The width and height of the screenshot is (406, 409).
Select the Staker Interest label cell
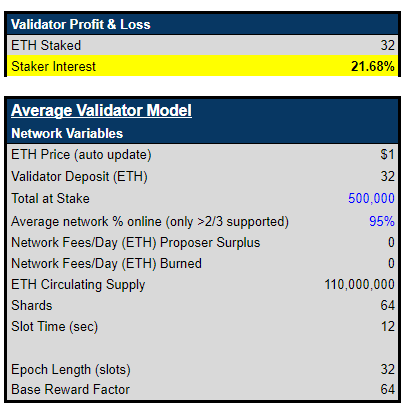(x=53, y=66)
